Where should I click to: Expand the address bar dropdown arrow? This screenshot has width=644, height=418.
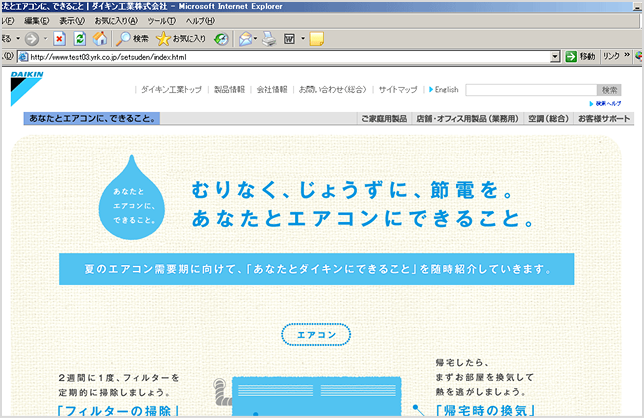pos(555,56)
